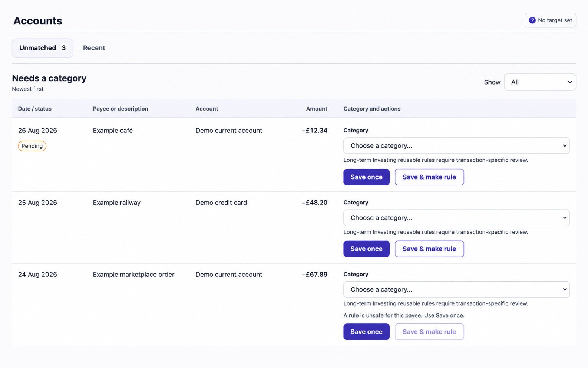588x368 pixels.
Task: Switch to the Unmatched tab
Action: coord(43,48)
